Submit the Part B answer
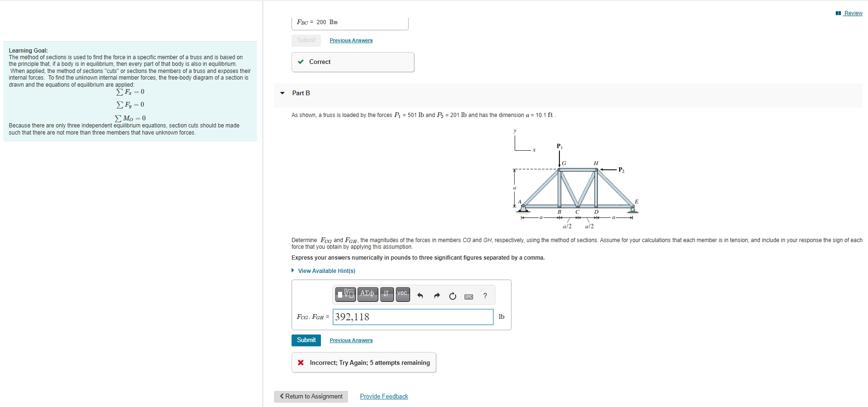 [306, 340]
